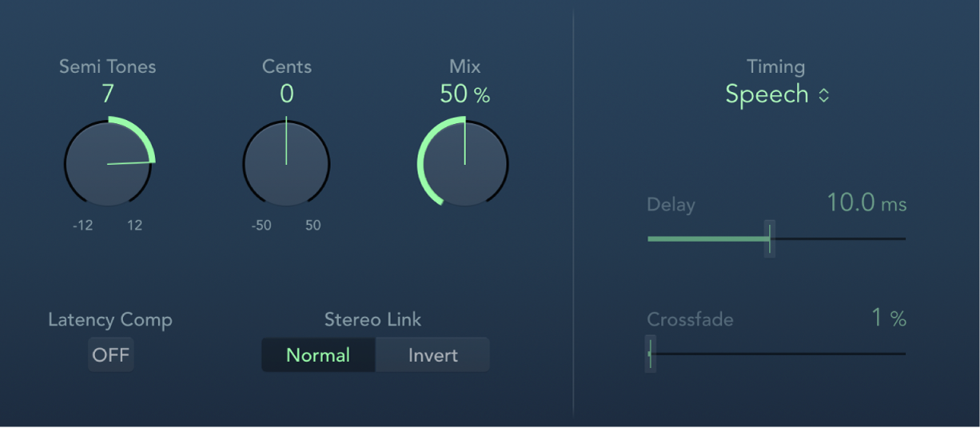The image size is (980, 428).
Task: Click the Delay value 10.0 ms
Action: [x=866, y=203]
